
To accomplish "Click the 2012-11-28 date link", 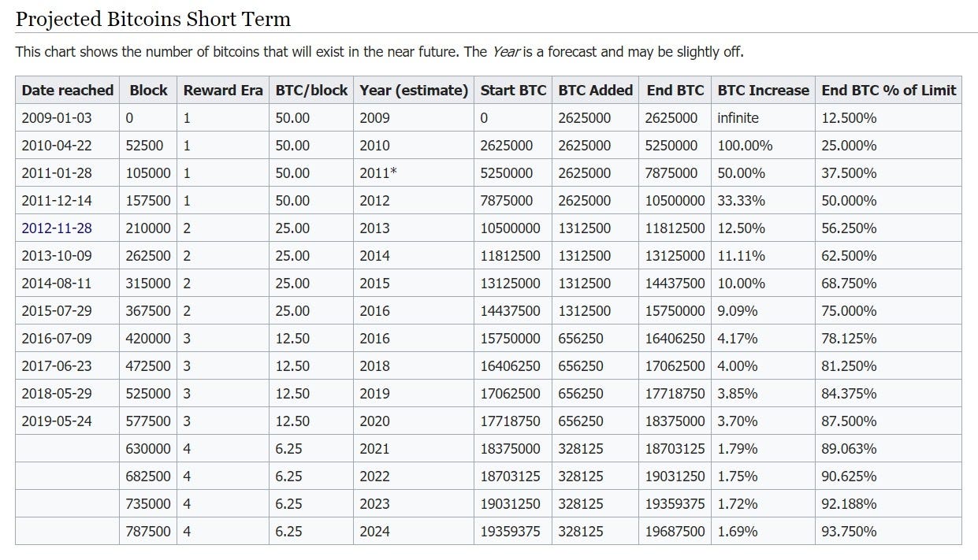I will [x=57, y=228].
